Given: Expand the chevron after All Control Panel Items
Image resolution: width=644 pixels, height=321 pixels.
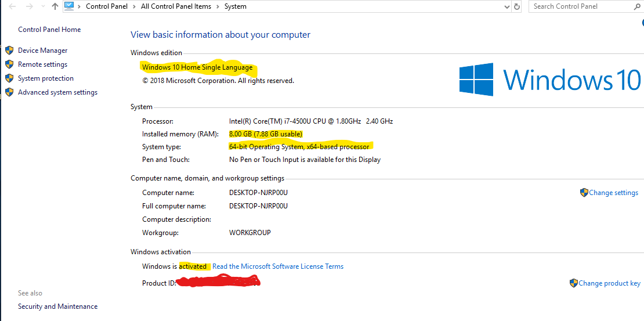Looking at the screenshot, I should [x=218, y=6].
